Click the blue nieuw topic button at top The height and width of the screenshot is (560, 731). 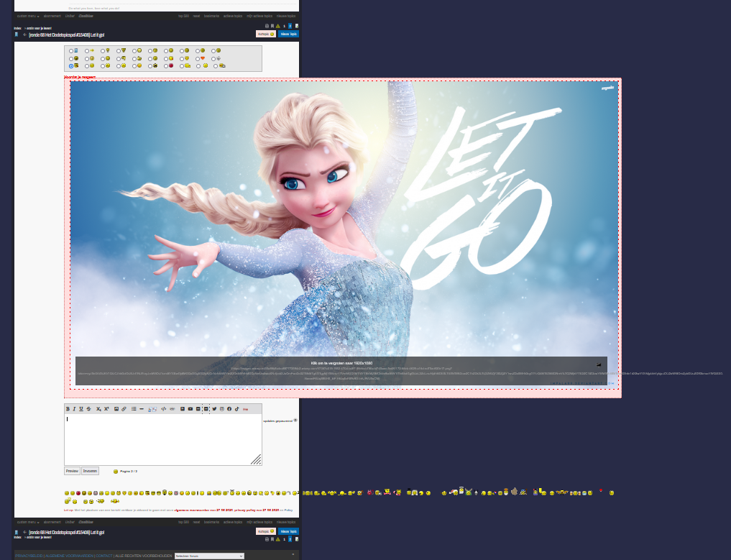288,34
